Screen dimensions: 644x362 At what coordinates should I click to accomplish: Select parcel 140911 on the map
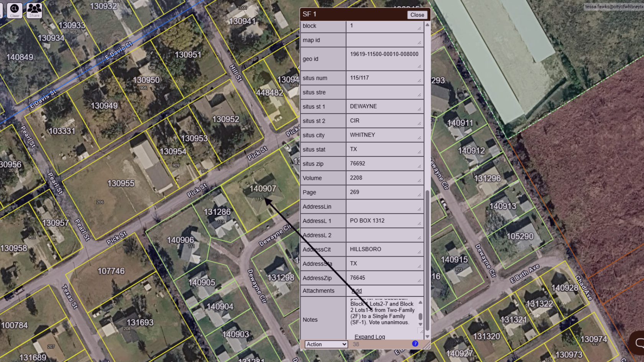[x=460, y=123]
